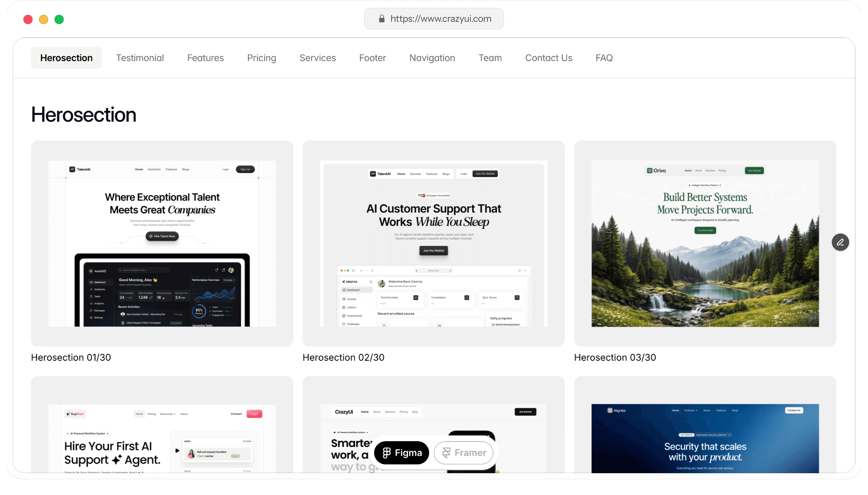Open Herosection 02/30 AI Customer Support thumbnail
Viewport: 868px width, 495px height.
tap(433, 243)
